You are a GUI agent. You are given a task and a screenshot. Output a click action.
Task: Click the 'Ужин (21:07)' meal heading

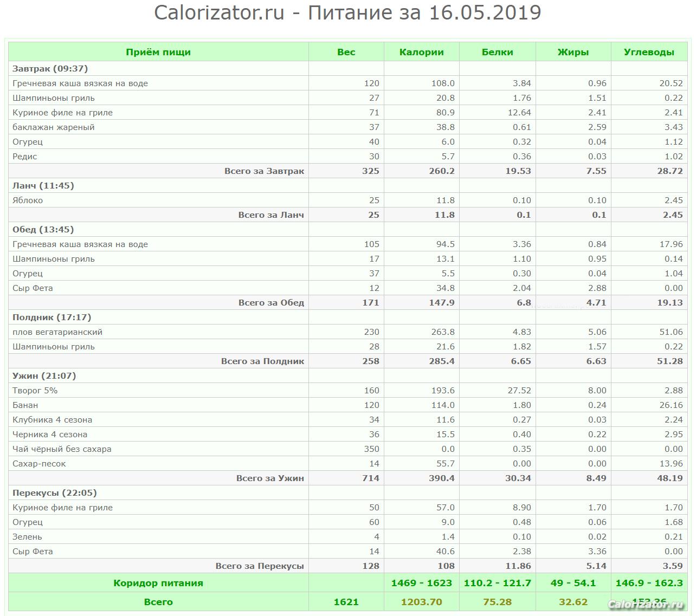pyautogui.click(x=44, y=376)
